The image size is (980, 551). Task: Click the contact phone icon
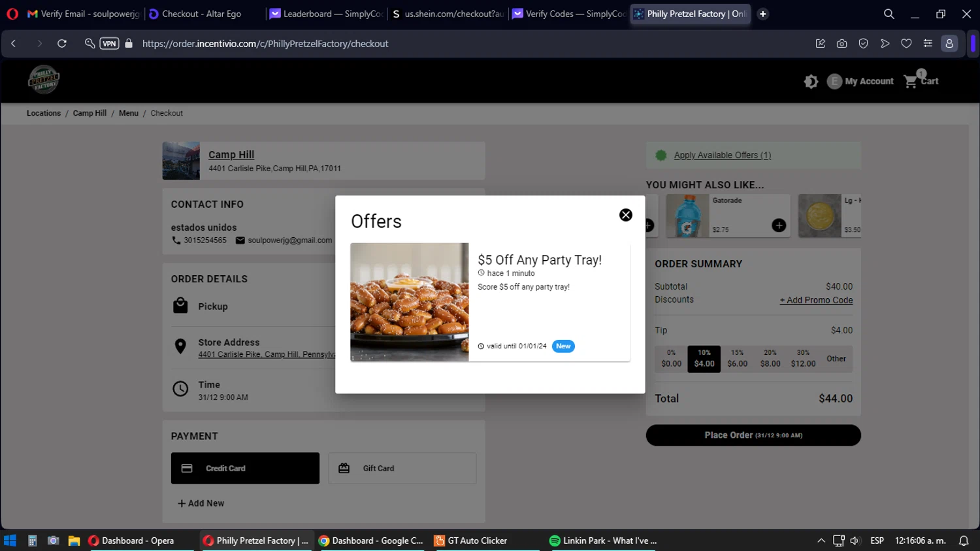click(x=176, y=241)
